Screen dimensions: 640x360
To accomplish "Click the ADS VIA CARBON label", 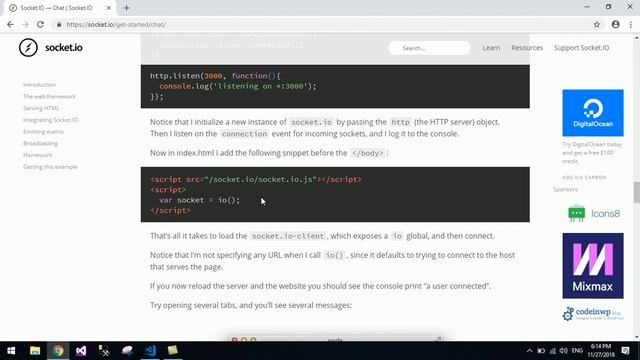I will [584, 178].
